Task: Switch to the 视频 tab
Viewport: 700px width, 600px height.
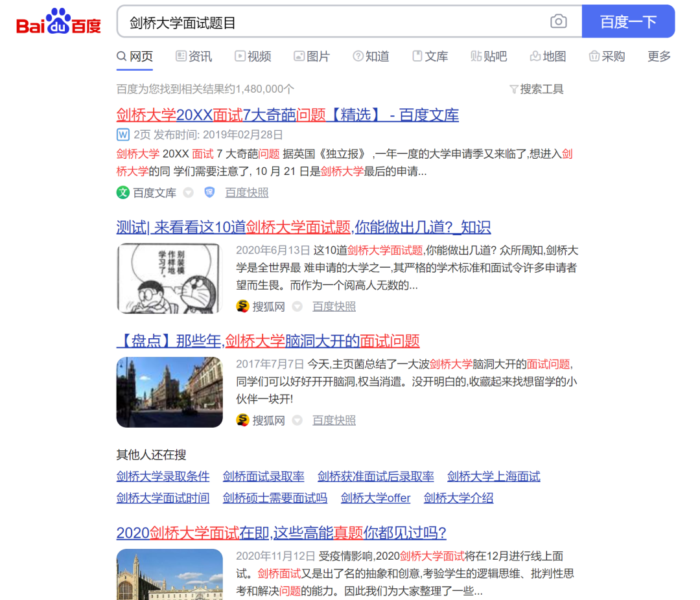Action: click(x=253, y=56)
